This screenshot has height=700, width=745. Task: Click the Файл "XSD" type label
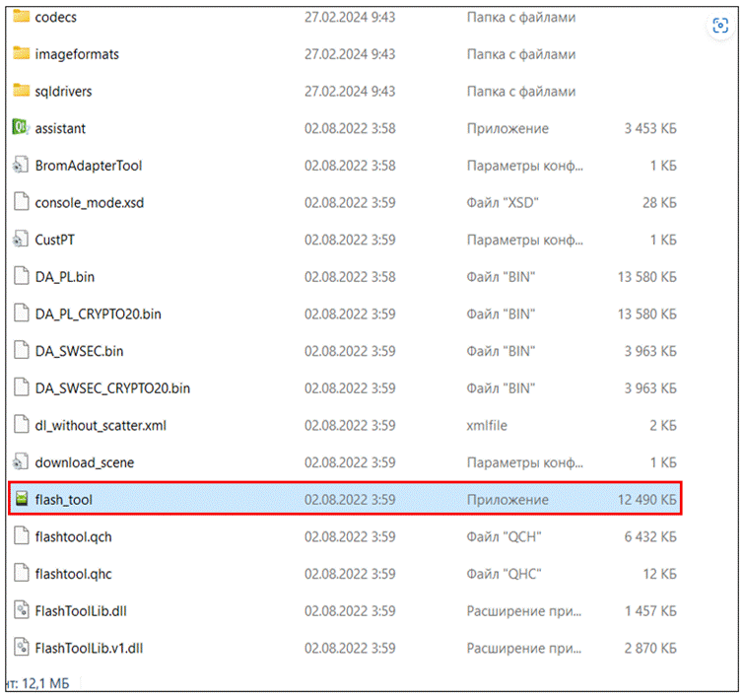503,202
